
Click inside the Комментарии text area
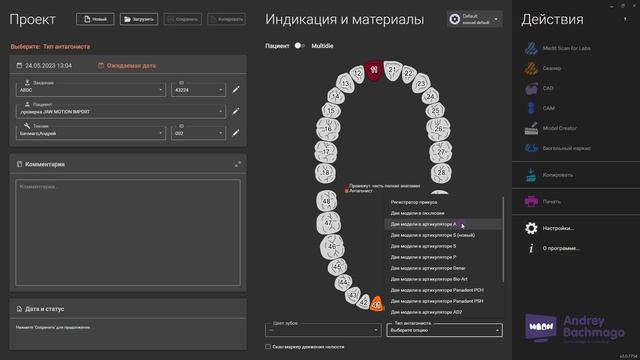(128, 232)
